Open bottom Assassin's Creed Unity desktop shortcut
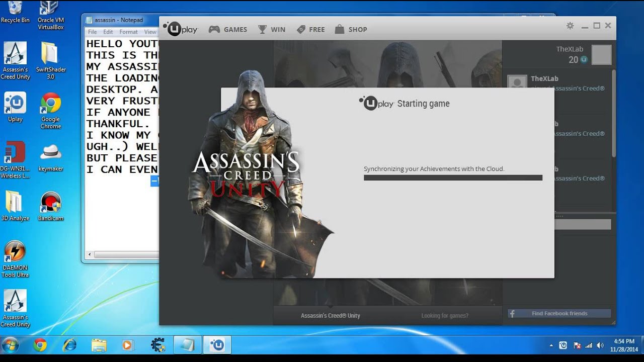Image resolution: width=644 pixels, height=362 pixels. pyautogui.click(x=15, y=309)
